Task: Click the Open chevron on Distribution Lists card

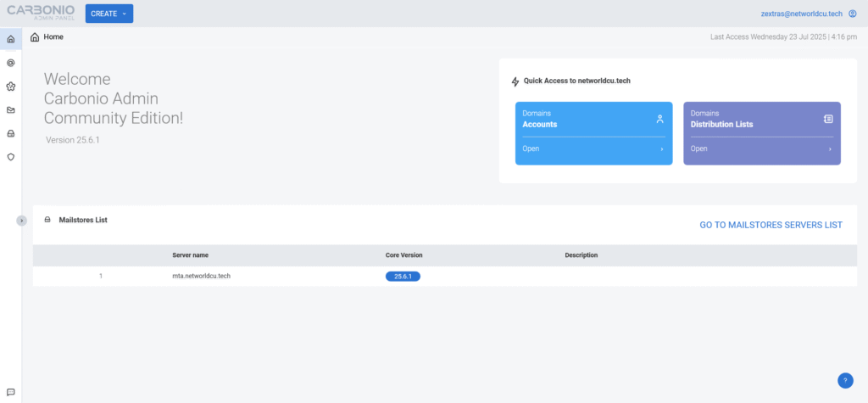Action: click(830, 149)
